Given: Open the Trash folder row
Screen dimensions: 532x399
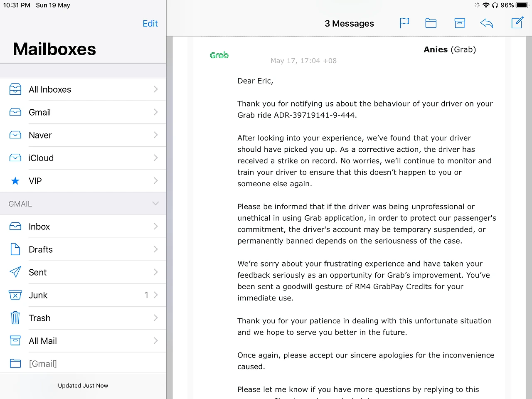Looking at the screenshot, I should (83, 318).
